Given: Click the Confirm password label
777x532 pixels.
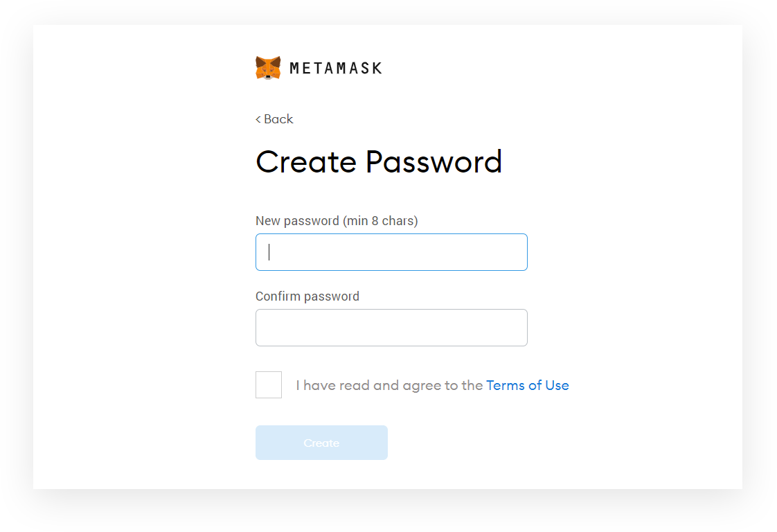Looking at the screenshot, I should point(307,296).
